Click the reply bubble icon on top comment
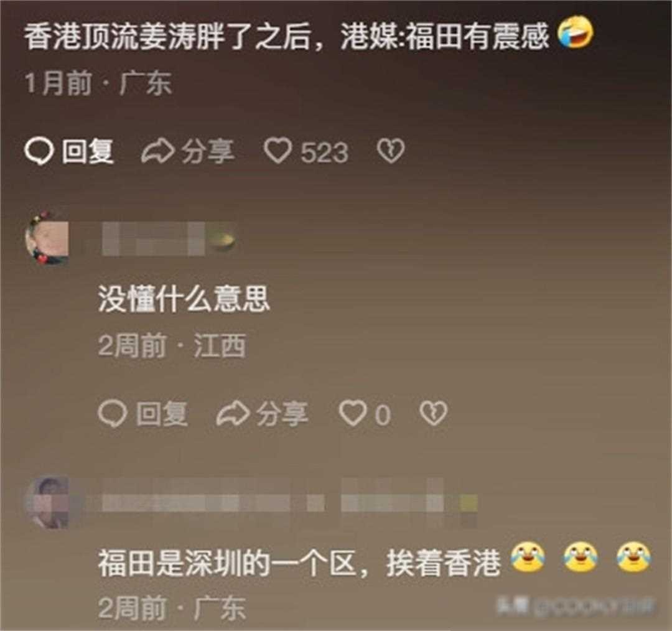The image size is (672, 631). [x=39, y=152]
